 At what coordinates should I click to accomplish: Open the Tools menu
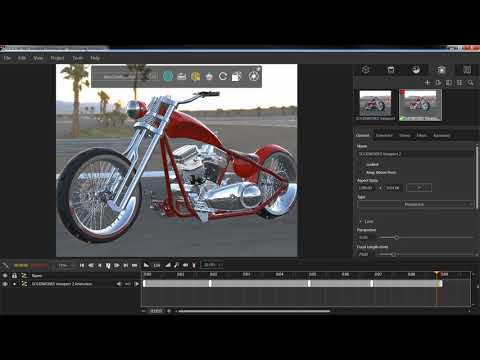pyautogui.click(x=78, y=58)
